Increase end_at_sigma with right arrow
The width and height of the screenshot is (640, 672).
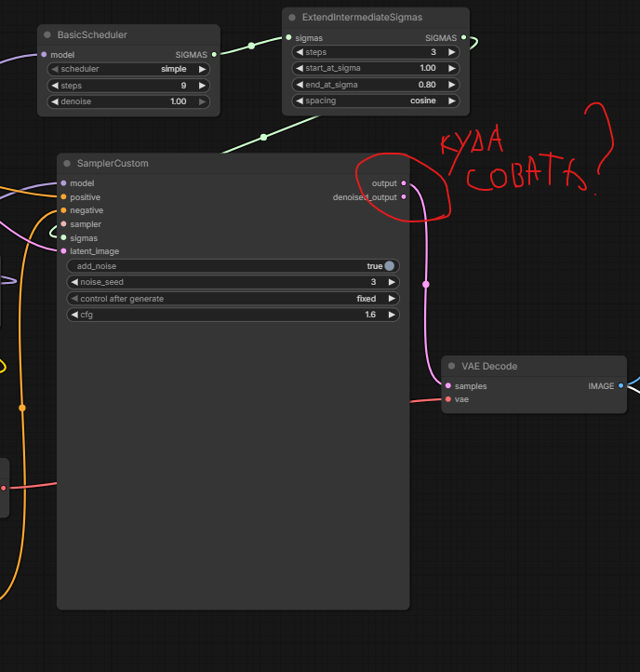pyautogui.click(x=451, y=85)
